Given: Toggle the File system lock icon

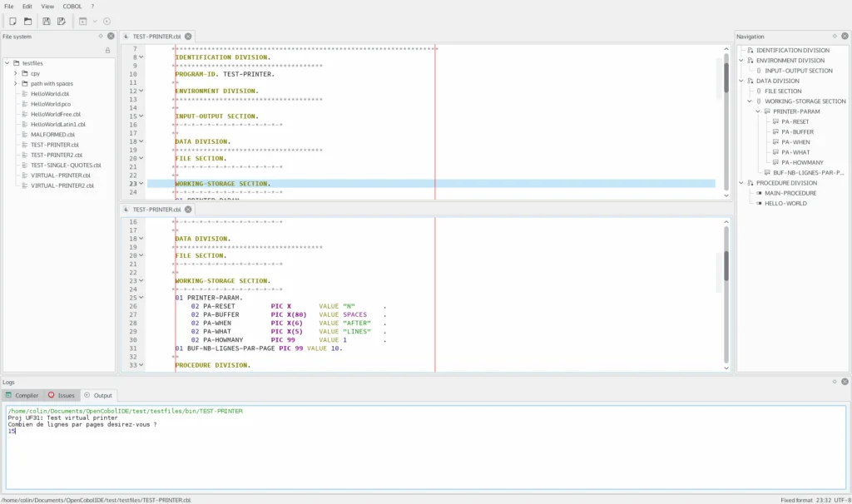Looking at the screenshot, I should (107, 50).
